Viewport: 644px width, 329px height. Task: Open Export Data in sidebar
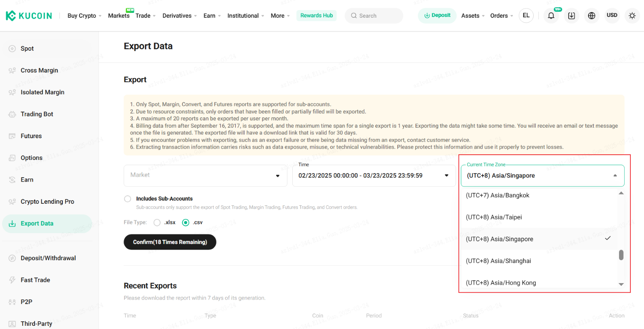pyautogui.click(x=47, y=223)
